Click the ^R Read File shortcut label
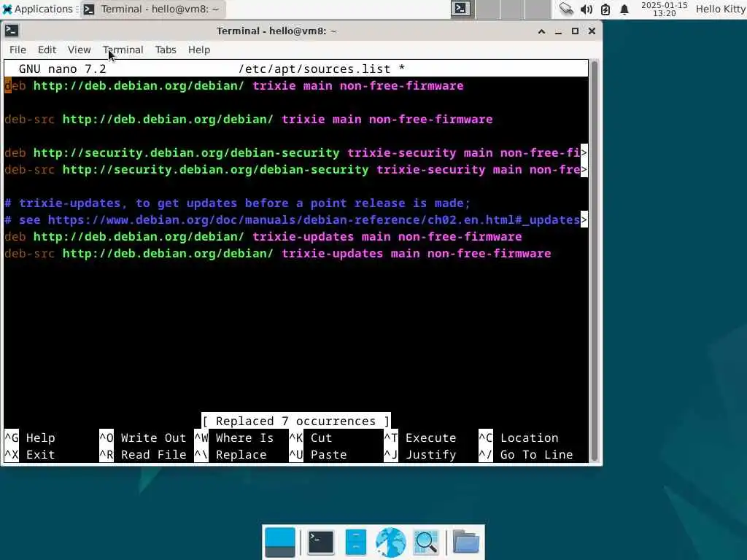 [x=142, y=455]
